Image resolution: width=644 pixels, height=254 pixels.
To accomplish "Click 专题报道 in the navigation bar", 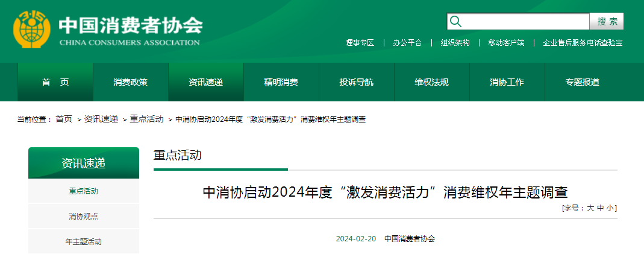I will tap(582, 82).
